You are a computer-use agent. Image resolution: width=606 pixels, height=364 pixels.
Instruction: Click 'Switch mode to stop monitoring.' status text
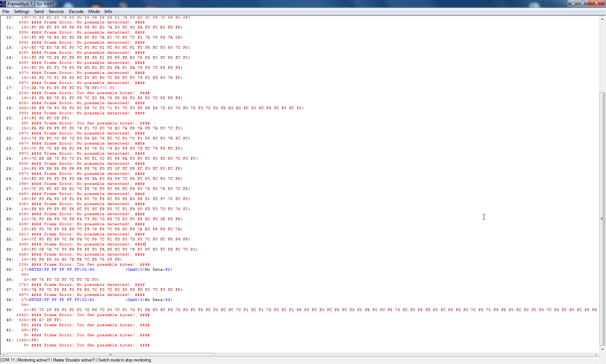coord(125,360)
